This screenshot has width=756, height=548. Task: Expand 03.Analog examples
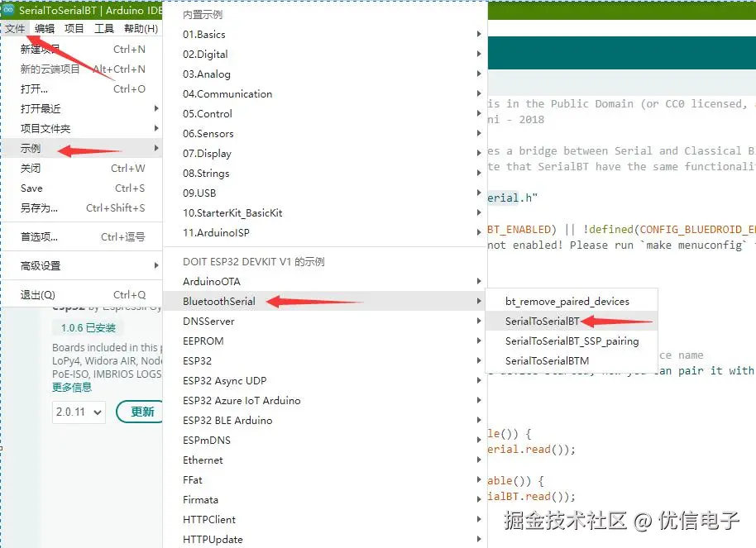pos(325,74)
